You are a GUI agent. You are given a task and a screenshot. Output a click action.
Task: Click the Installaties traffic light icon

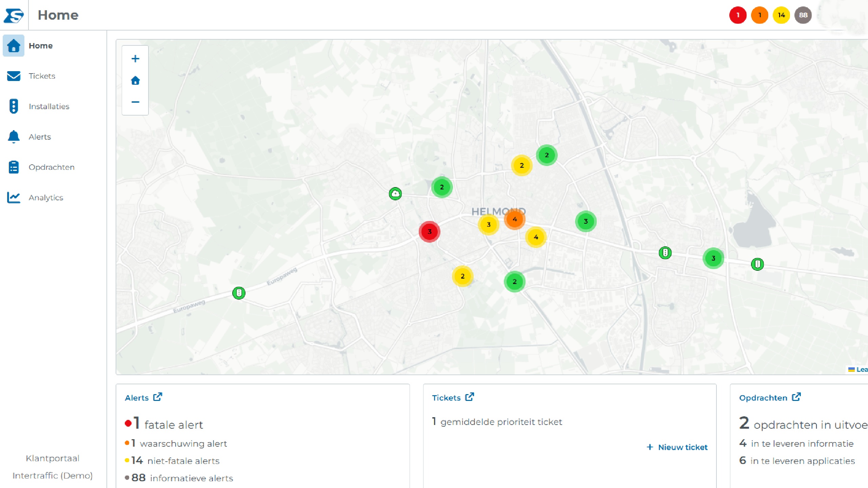14,106
